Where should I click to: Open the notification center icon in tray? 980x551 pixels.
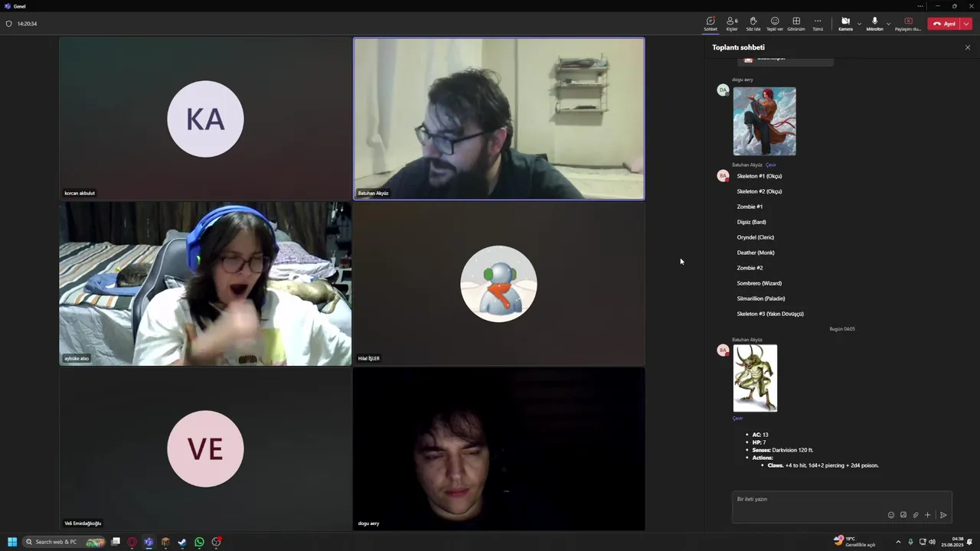point(970,542)
